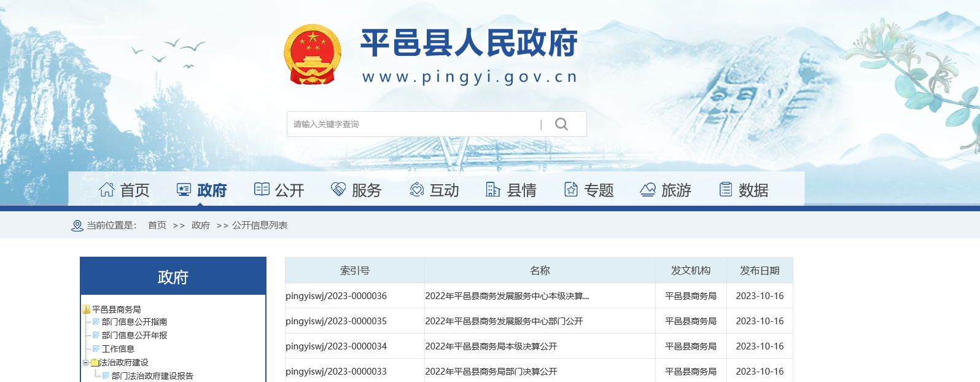Click the 发布日期 column header

click(760, 270)
